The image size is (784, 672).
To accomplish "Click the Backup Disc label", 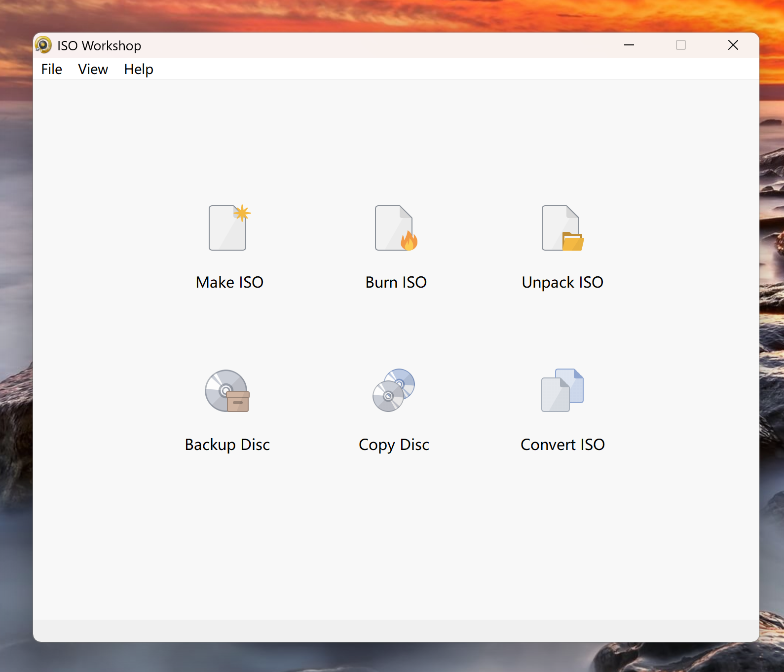I will coord(227,445).
